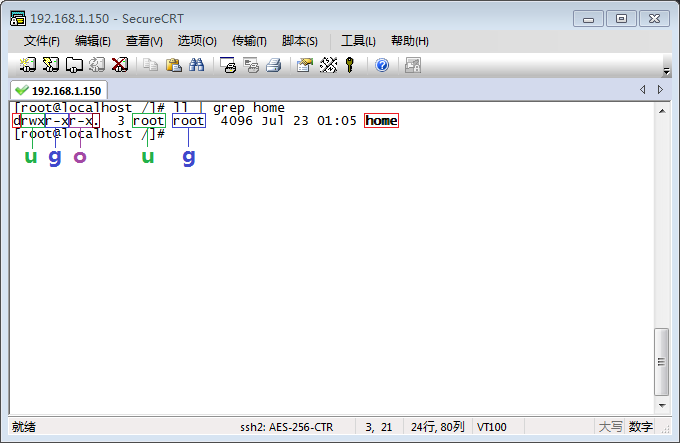This screenshot has width=680, height=443.
Task: Open the 脚本(S) menu
Action: pos(300,41)
